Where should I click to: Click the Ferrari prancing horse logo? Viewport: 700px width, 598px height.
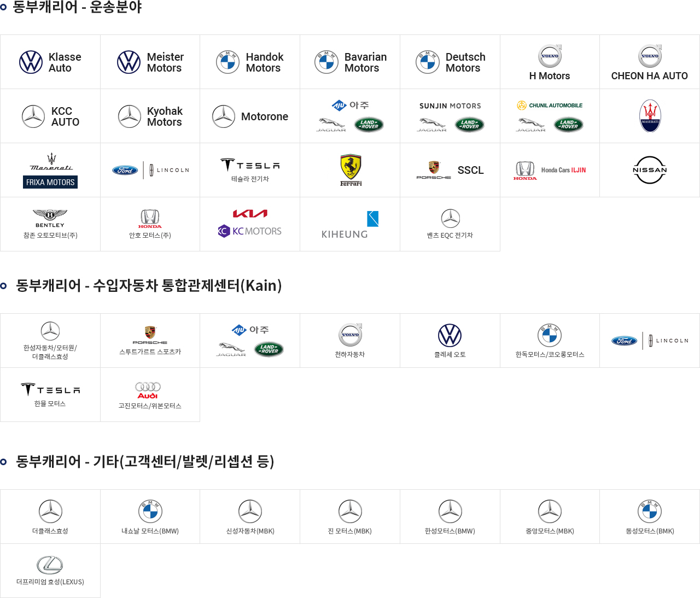pos(351,170)
